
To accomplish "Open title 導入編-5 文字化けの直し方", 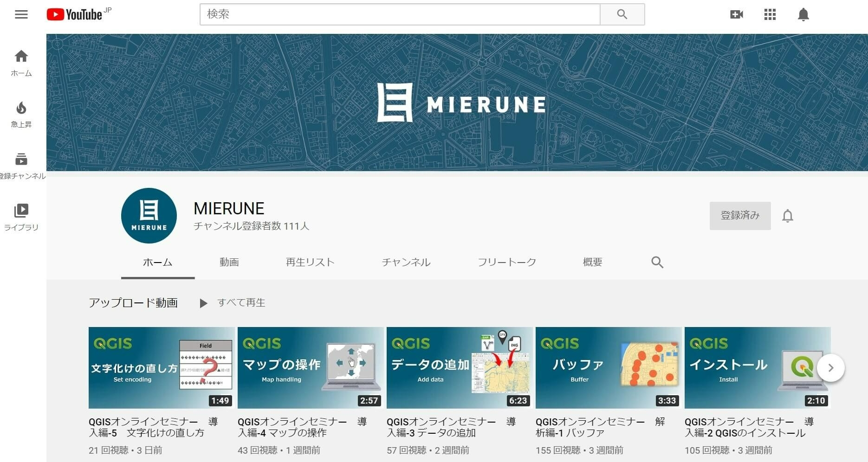I will click(153, 427).
